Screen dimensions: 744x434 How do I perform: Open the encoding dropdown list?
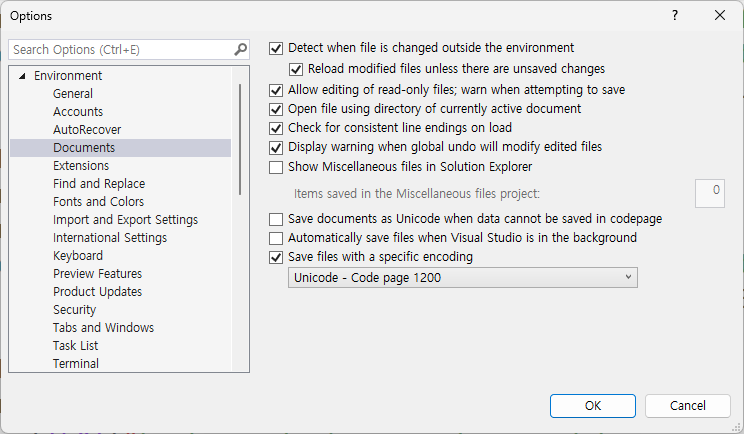[x=462, y=277]
